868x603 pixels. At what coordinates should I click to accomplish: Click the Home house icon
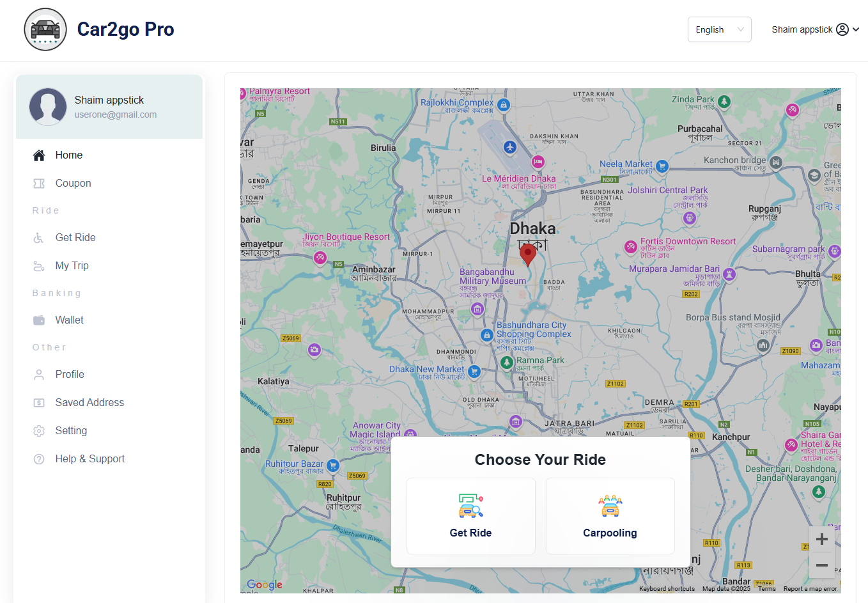[x=39, y=155]
